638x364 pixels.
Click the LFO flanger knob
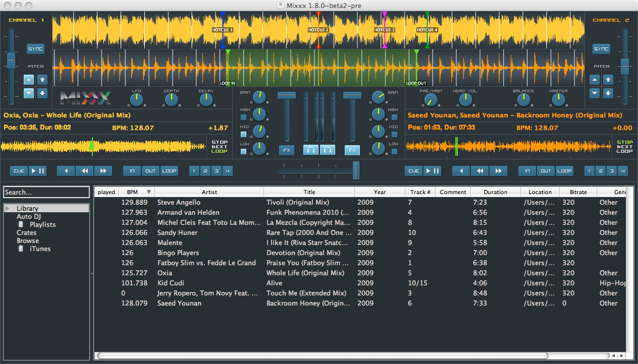137,100
